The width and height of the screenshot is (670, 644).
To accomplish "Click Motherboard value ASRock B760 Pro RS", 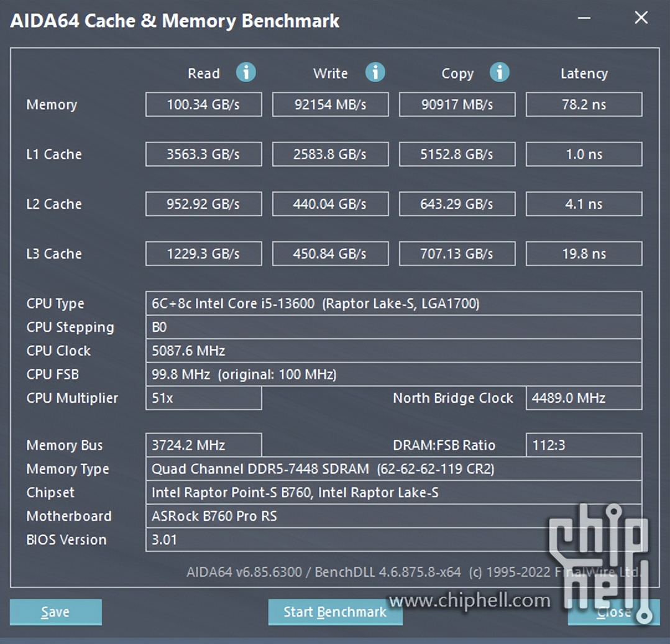I will click(x=393, y=516).
